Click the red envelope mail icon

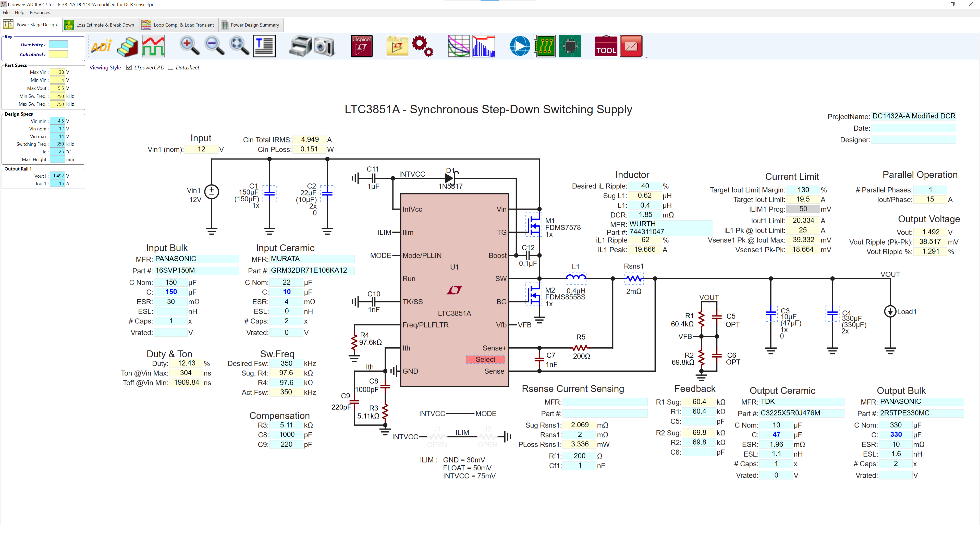pyautogui.click(x=631, y=46)
